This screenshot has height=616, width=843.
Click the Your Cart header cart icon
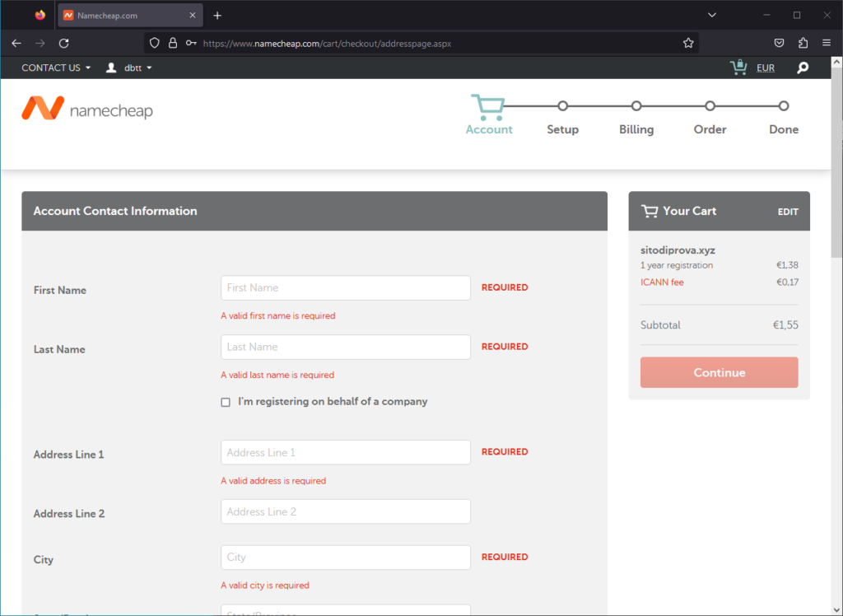[x=650, y=211]
